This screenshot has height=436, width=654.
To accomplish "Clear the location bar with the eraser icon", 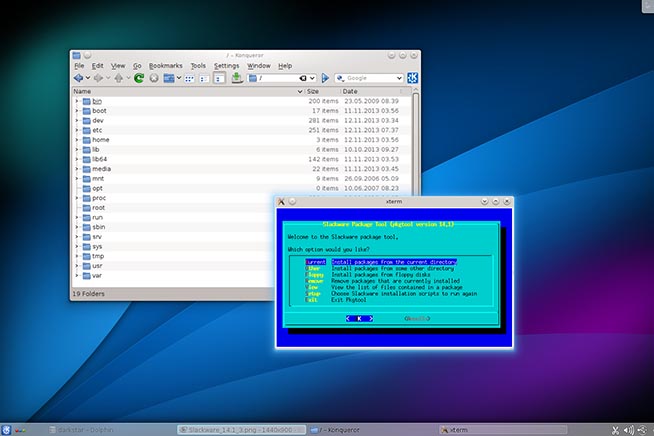I will (x=303, y=78).
